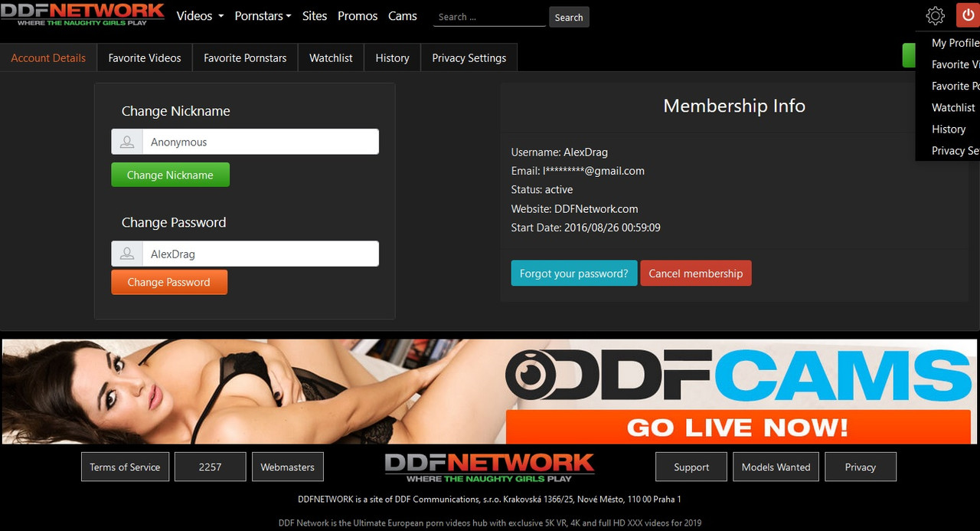The height and width of the screenshot is (531, 980).
Task: Switch to the Privacy Settings tab
Action: point(469,58)
